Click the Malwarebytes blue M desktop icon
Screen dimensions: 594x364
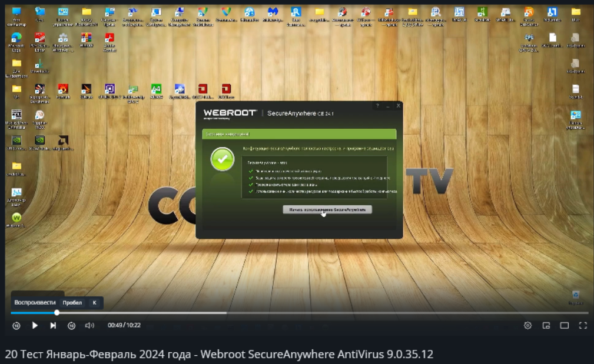[x=273, y=12]
